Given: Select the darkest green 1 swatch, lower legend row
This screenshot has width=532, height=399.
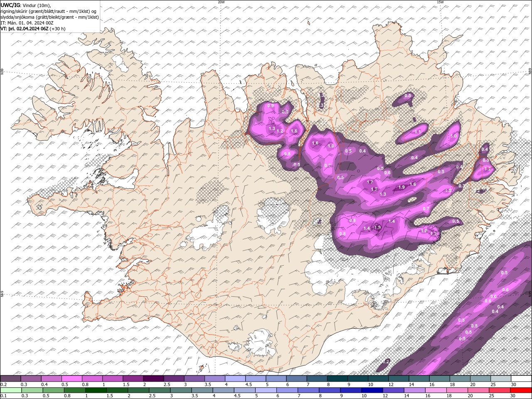Looking at the screenshot, I should (x=96, y=390).
